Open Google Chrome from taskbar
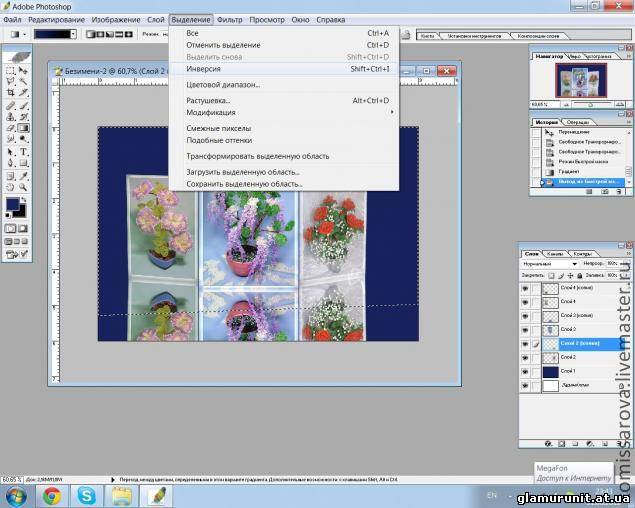 coord(52,496)
